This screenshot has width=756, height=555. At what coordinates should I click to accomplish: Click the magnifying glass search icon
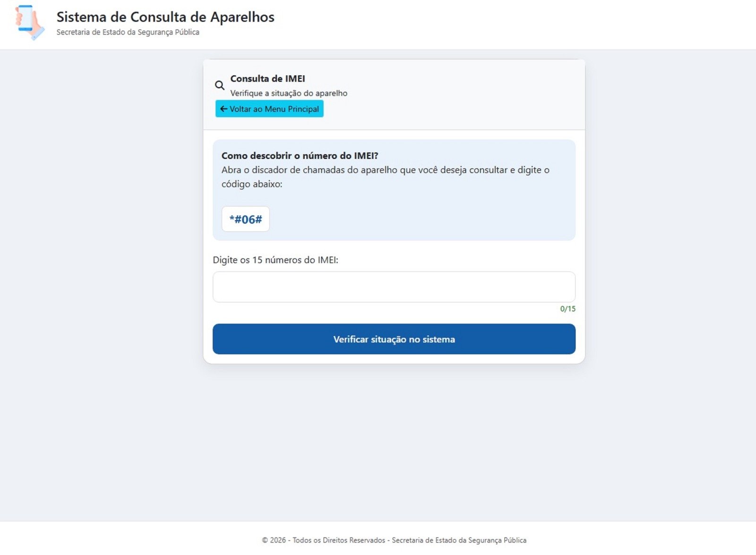(220, 85)
